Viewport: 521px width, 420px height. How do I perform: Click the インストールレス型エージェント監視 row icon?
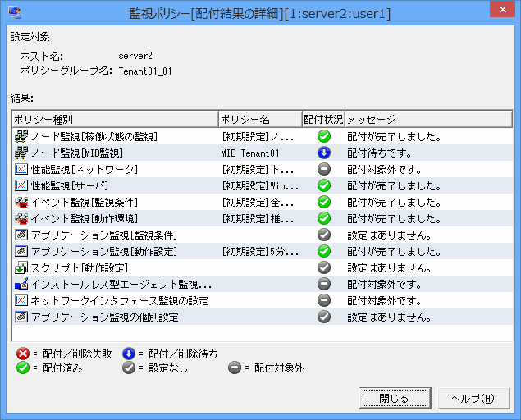tap(21, 284)
